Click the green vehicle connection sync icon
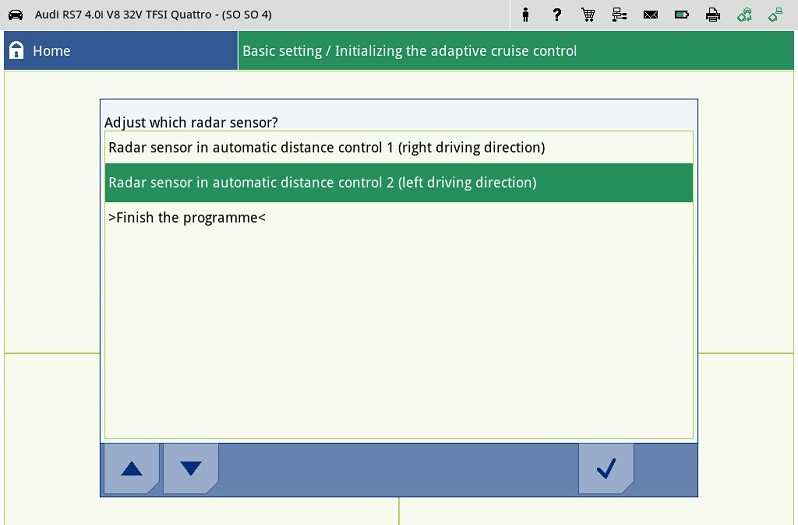Screen dimensions: 798x525 [x=744, y=15]
